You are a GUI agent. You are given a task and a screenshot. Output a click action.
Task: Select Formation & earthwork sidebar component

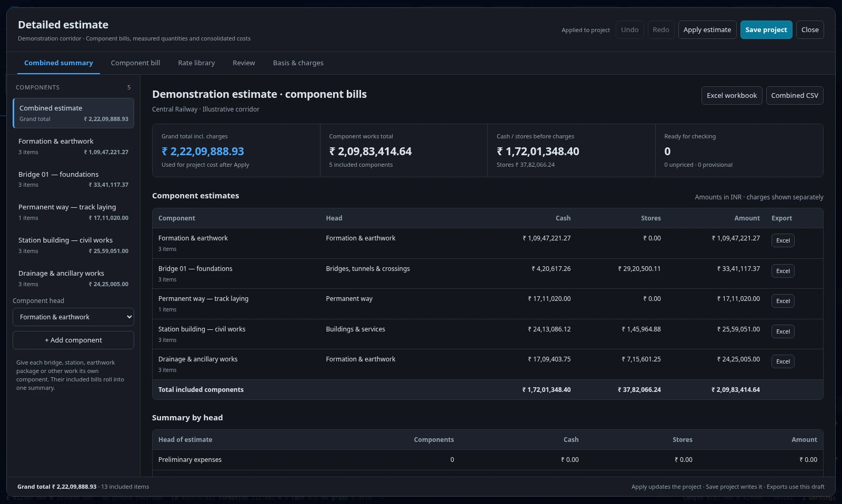73,146
